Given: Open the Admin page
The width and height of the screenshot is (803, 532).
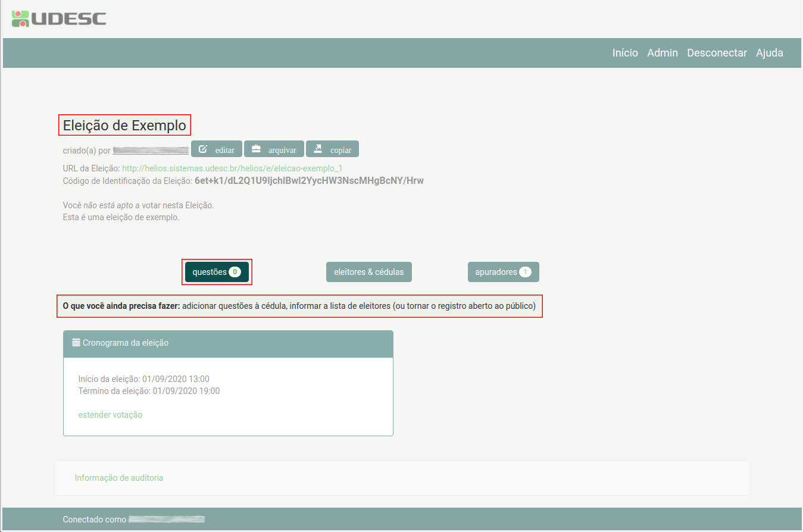Looking at the screenshot, I should [662, 53].
